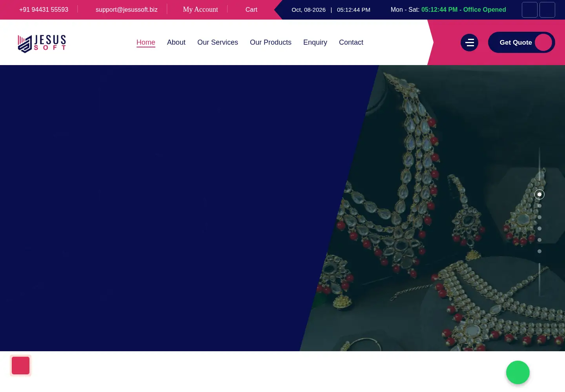Click the right square button beside office hours
Image resolution: width=565 pixels, height=392 pixels.
click(x=547, y=10)
